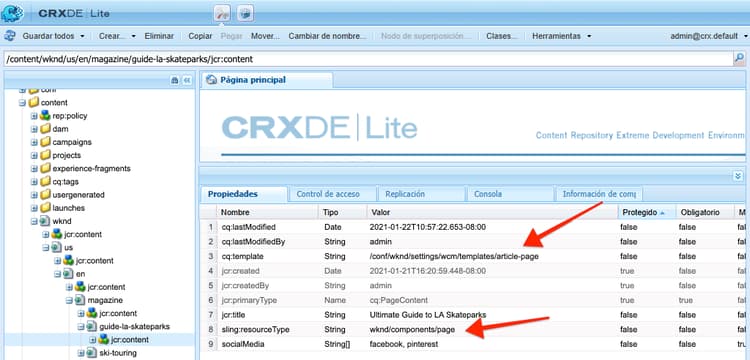Select the campaigns folder icon

45,142
